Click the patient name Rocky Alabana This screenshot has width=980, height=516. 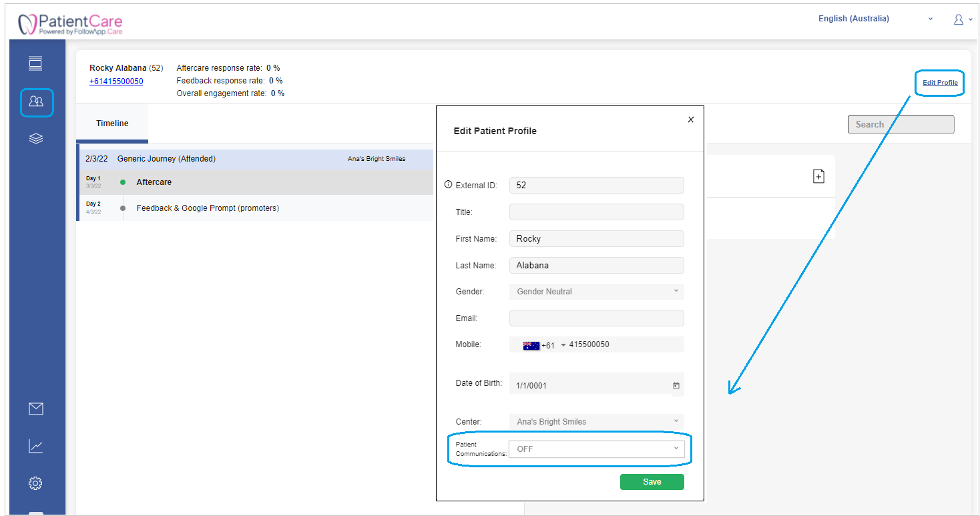coord(118,68)
